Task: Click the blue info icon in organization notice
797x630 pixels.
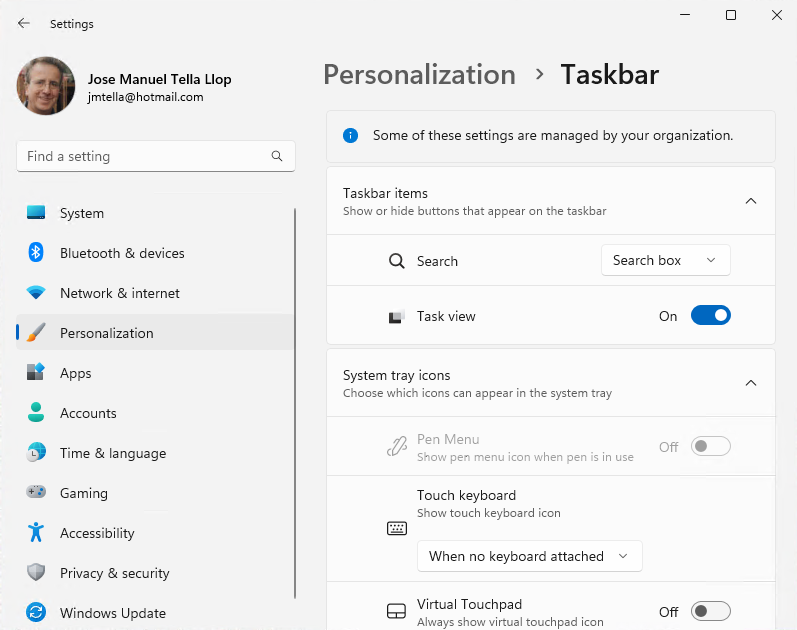Action: (x=350, y=135)
